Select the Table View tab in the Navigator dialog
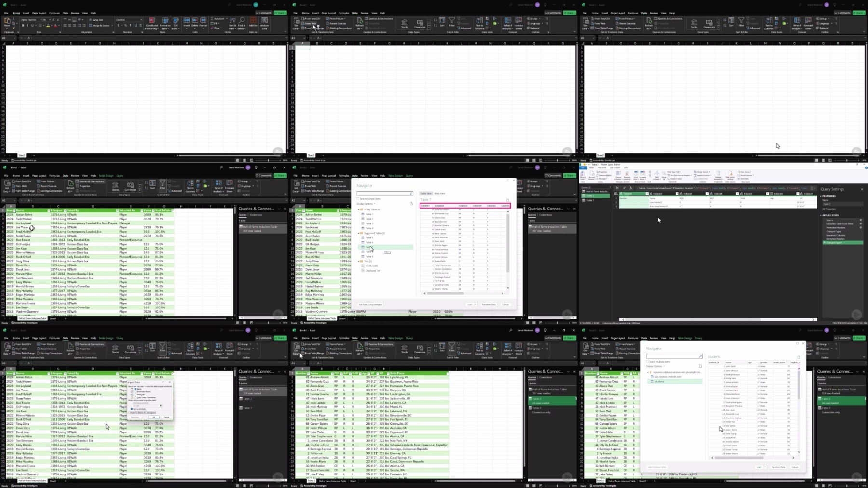Viewport: 868px width, 488px height. (426, 194)
